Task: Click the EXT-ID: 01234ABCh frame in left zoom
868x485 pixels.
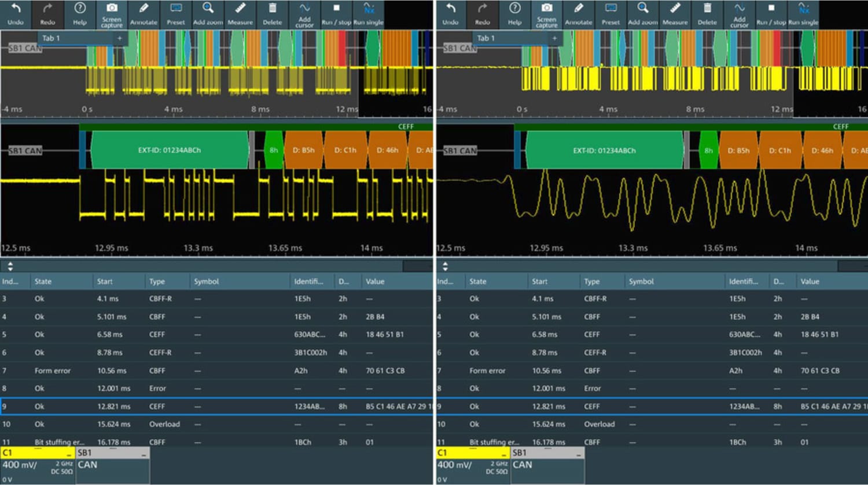Action: [170, 150]
